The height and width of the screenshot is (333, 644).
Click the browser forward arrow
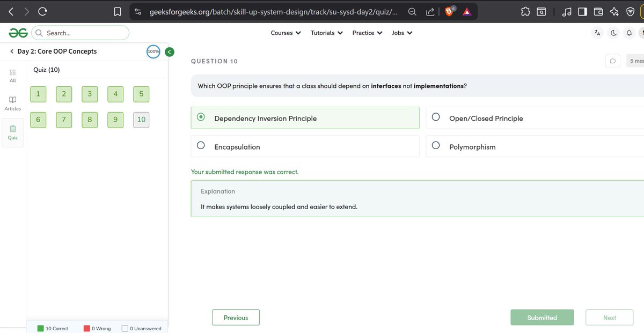point(27,11)
